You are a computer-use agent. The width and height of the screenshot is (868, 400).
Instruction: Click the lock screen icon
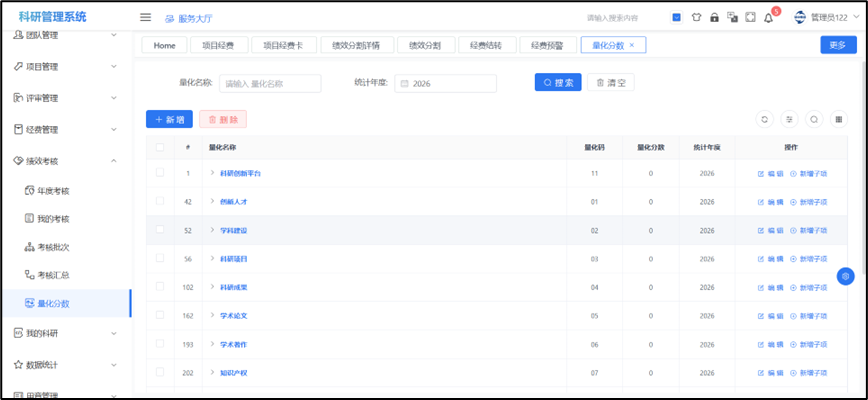pyautogui.click(x=714, y=18)
